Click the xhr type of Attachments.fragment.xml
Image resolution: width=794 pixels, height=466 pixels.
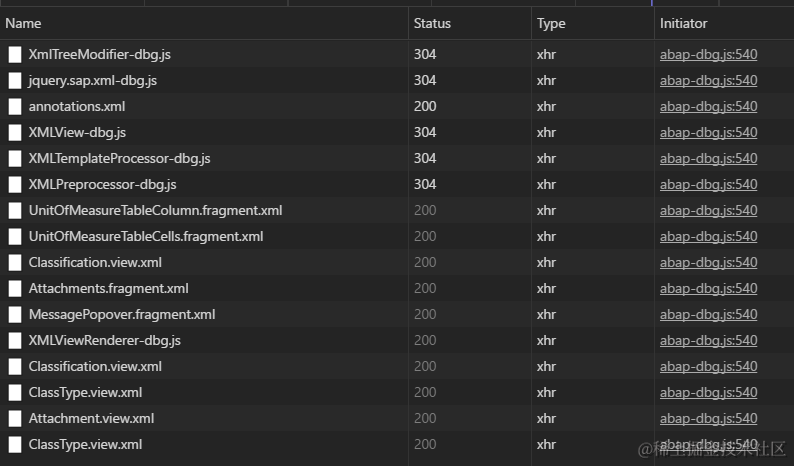coord(546,288)
